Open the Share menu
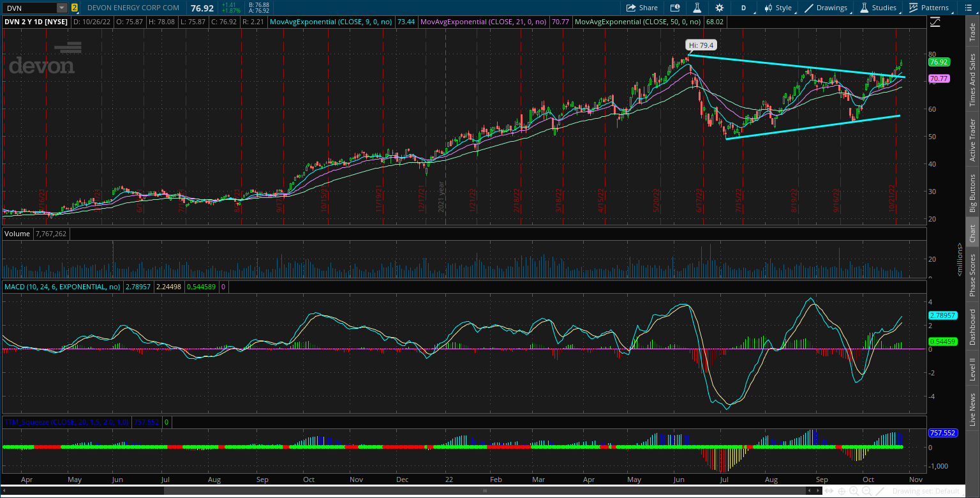This screenshot has width=980, height=498. (x=642, y=8)
